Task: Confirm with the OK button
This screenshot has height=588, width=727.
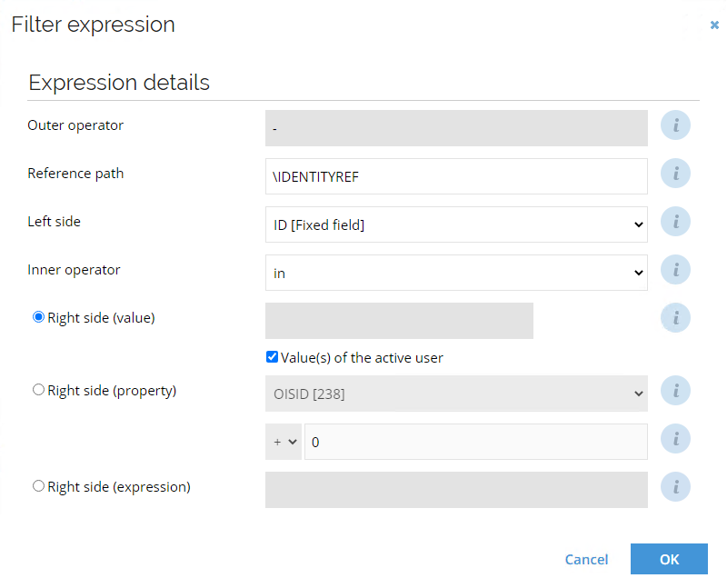Action: point(669,559)
